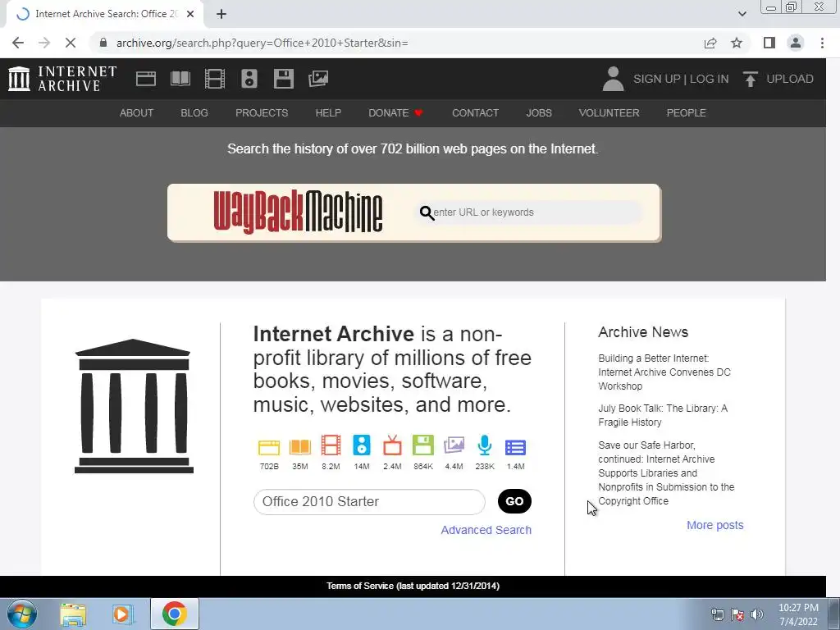Select the 2.4M TV icon
Viewport: 840px width, 630px height.
[x=392, y=445]
